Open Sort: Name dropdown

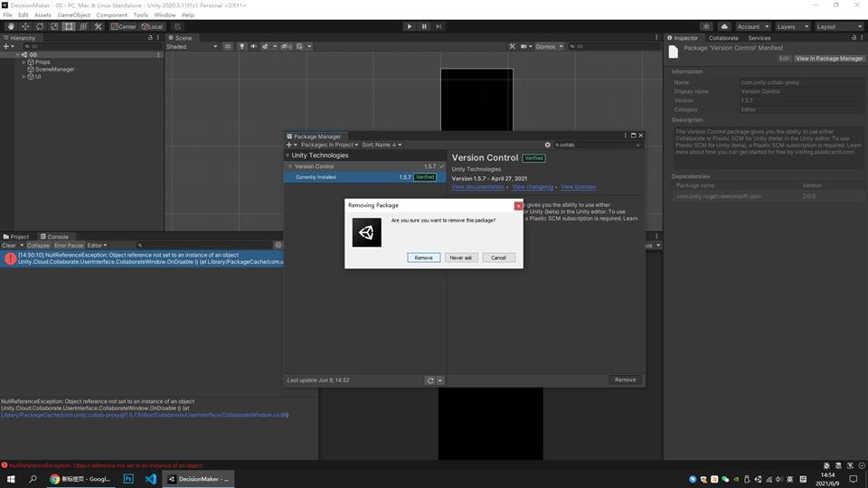382,145
